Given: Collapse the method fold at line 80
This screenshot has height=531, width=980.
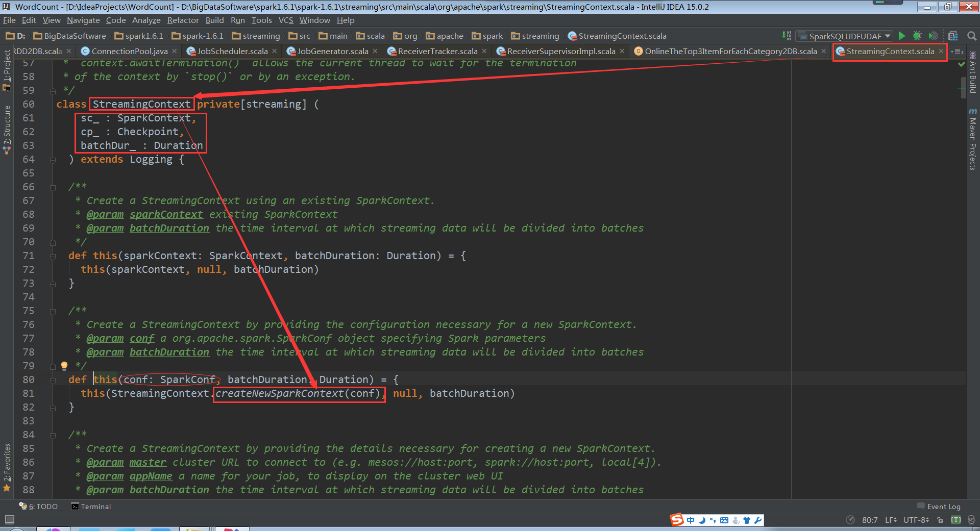Looking at the screenshot, I should coord(53,380).
